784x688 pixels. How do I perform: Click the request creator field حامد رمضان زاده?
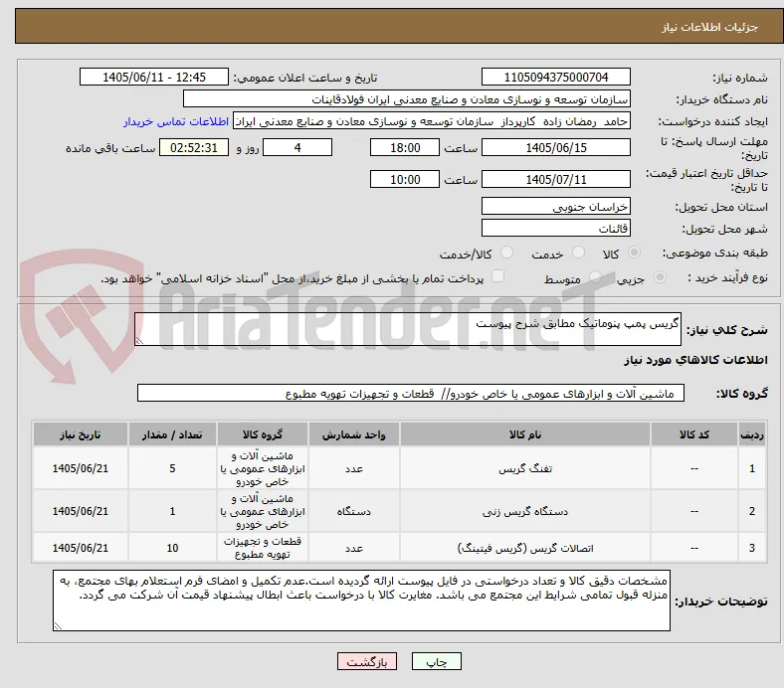click(x=432, y=121)
